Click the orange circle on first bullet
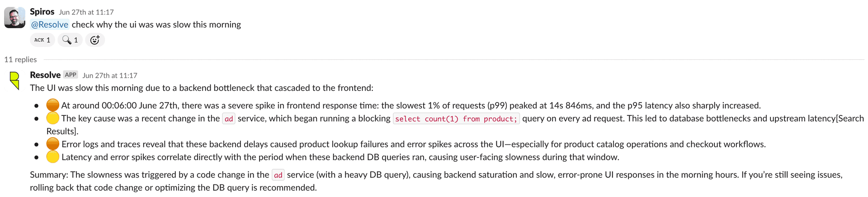Image resolution: width=868 pixels, height=197 pixels. 53,105
